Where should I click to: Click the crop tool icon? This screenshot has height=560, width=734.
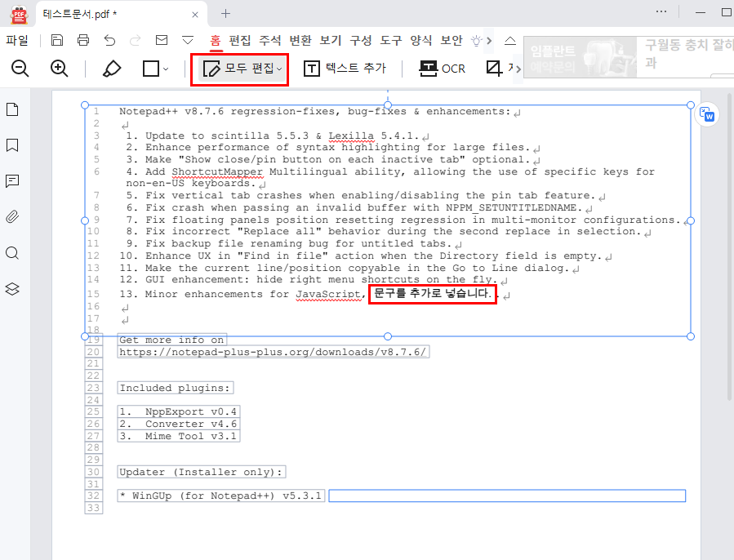click(x=494, y=69)
